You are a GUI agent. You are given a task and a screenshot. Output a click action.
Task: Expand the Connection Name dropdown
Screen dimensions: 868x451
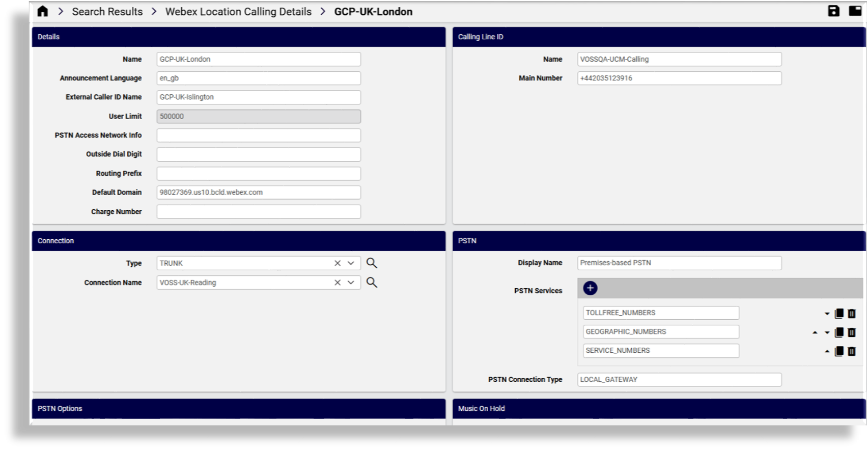[x=351, y=283]
